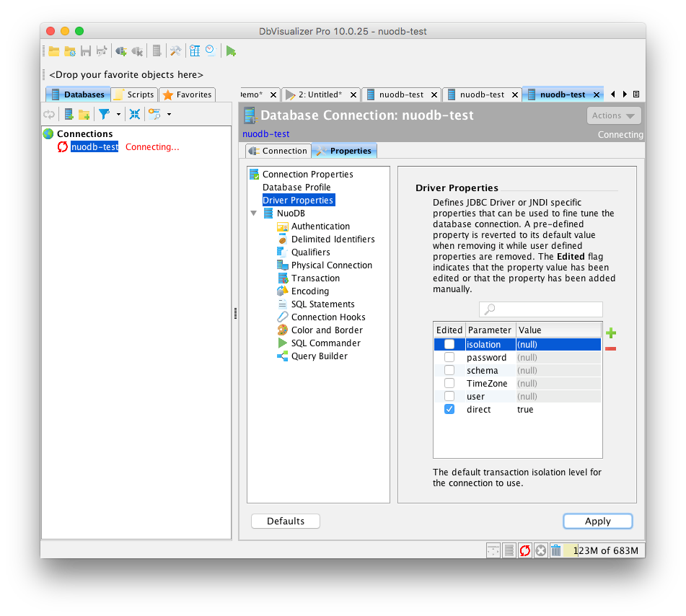Reset settings with the Defaults button
The width and height of the screenshot is (686, 616).
click(x=285, y=521)
